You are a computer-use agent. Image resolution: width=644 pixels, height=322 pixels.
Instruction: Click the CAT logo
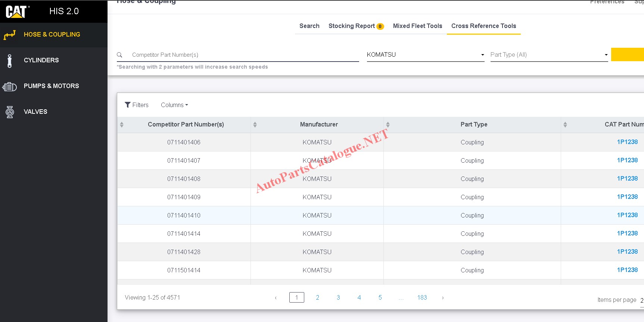tap(17, 12)
